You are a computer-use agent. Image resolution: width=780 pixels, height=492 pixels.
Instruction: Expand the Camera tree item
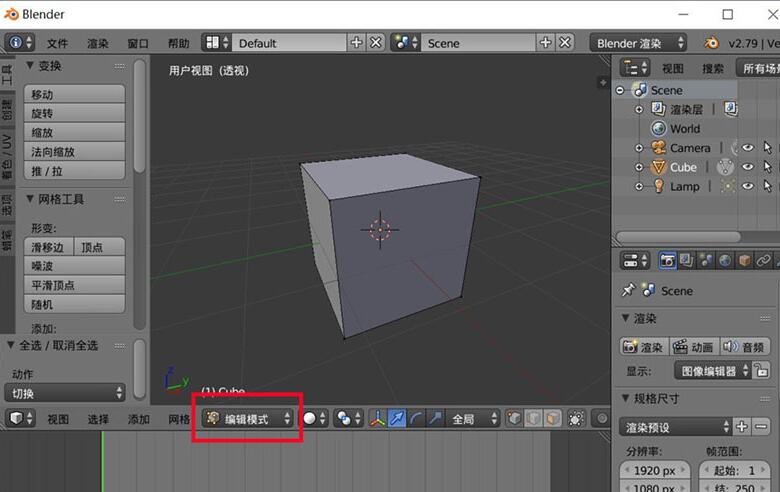640,148
